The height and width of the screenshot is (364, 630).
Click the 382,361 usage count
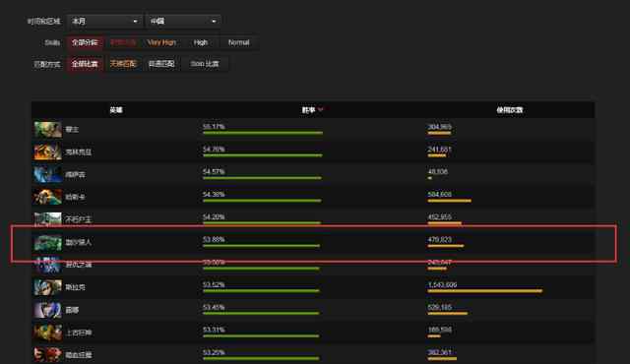440,352
